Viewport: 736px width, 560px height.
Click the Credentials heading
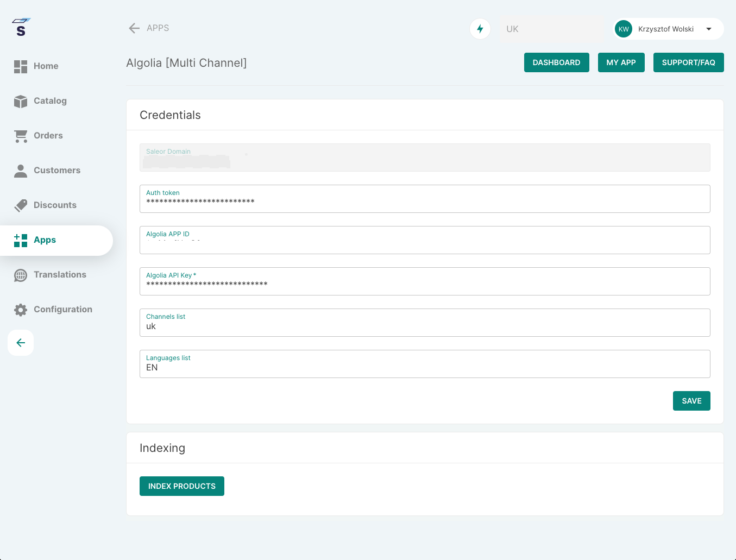[x=170, y=115]
